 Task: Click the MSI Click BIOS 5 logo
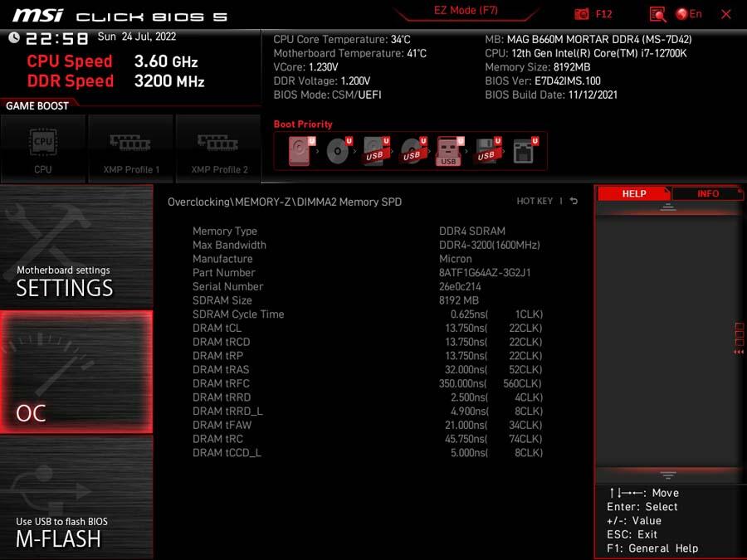tap(120, 16)
